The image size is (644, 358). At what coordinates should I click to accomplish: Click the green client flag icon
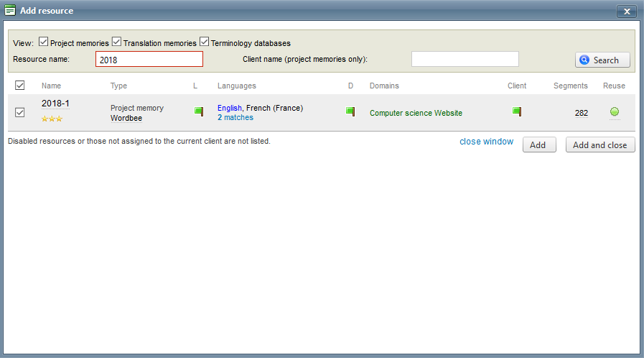516,111
